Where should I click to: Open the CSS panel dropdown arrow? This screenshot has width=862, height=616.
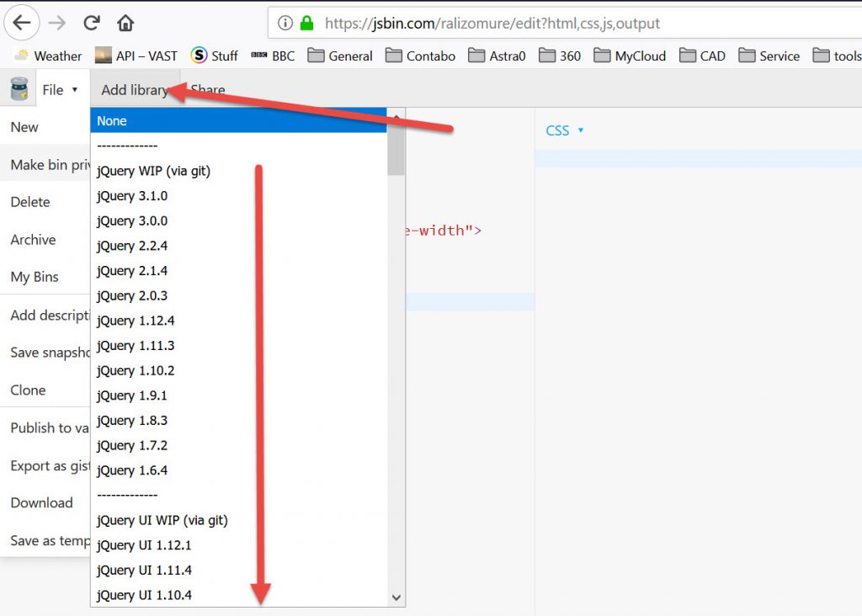581,130
